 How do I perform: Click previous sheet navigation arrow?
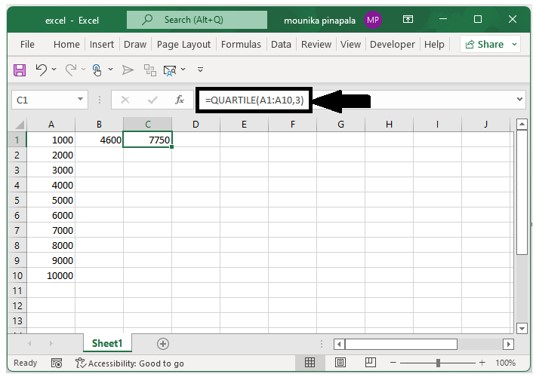point(30,344)
